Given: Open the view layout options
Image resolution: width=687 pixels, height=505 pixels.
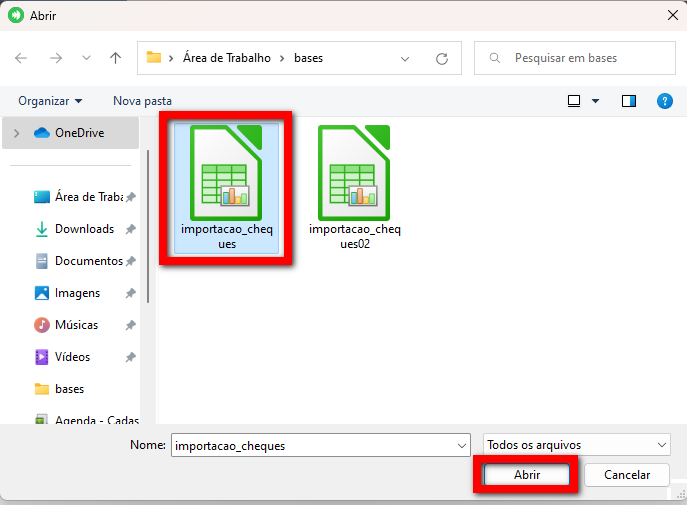Looking at the screenshot, I should tap(583, 101).
